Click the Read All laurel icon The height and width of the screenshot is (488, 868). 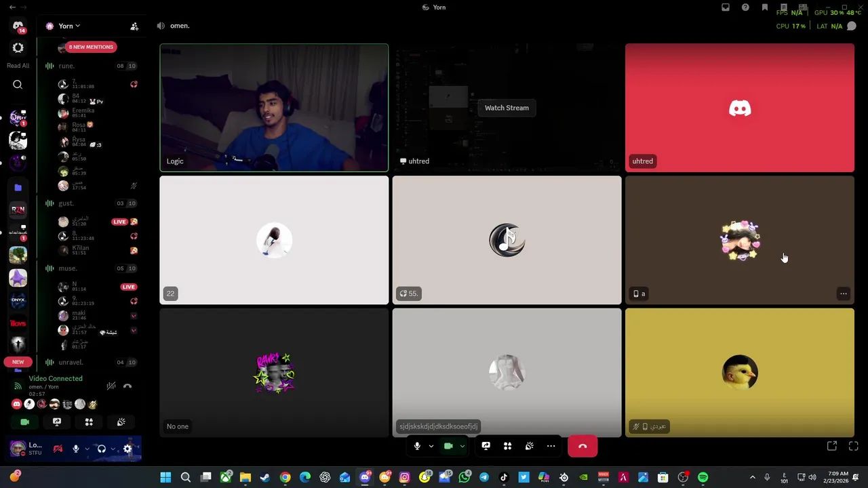[18, 48]
